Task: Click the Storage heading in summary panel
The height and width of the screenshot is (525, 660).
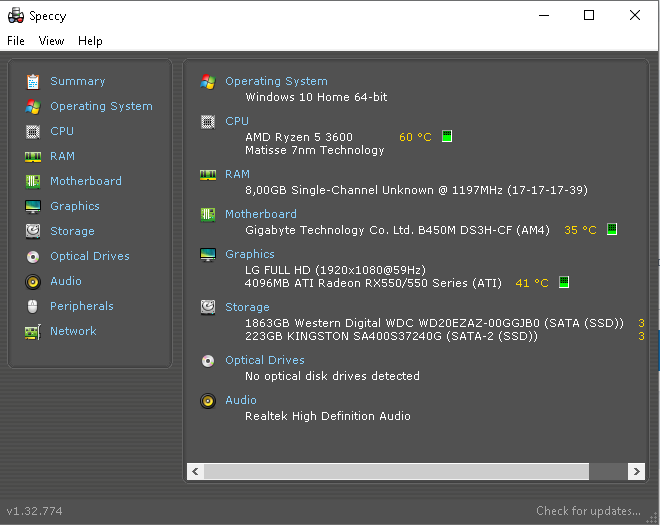Action: [x=247, y=307]
